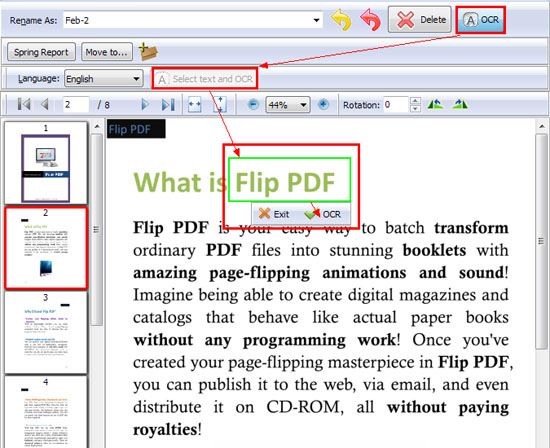Rotate page counterclockwise icon

point(435,104)
